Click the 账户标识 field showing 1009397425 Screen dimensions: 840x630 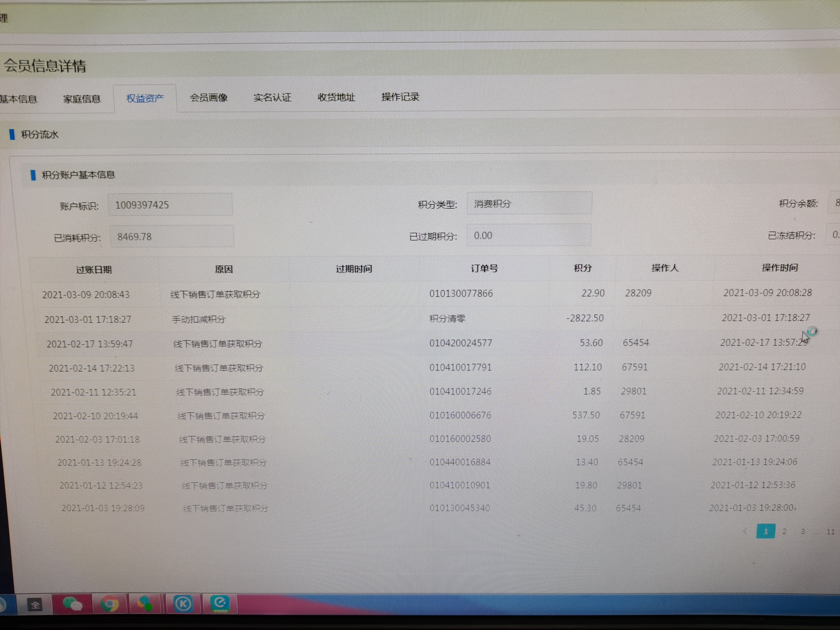(x=170, y=205)
